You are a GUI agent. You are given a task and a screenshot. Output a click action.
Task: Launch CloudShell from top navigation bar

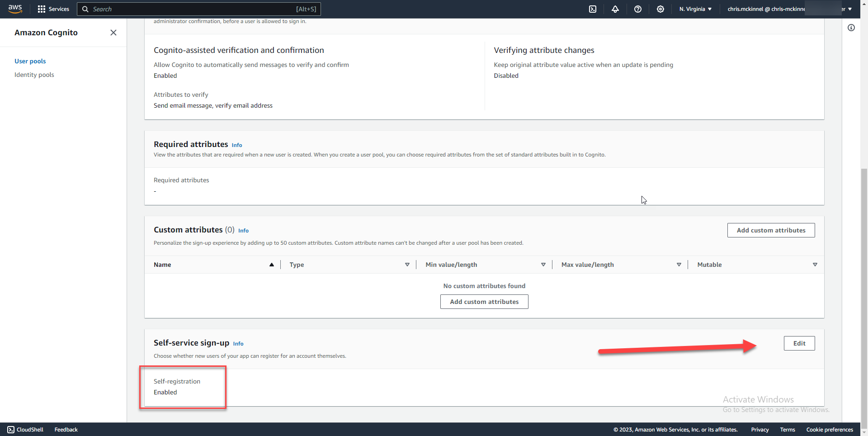click(x=592, y=9)
